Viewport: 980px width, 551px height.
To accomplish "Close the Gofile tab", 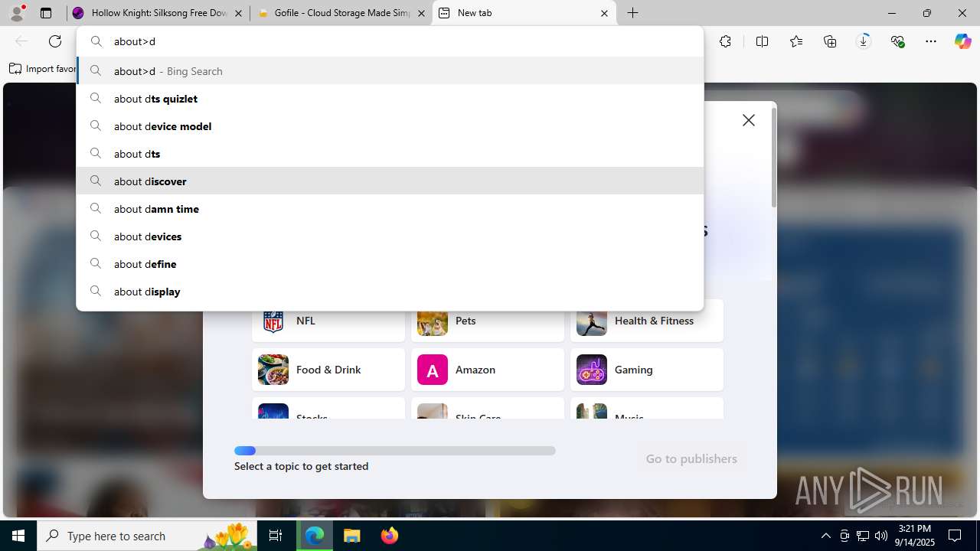I will click(421, 13).
